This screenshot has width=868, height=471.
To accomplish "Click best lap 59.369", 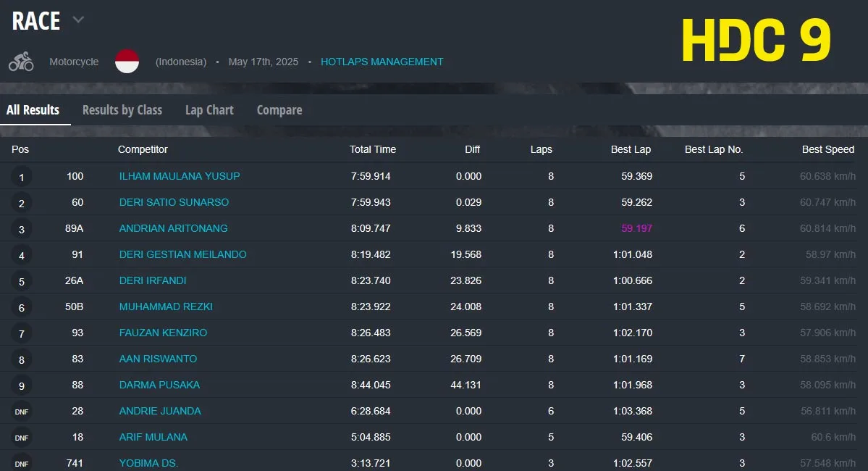I will [x=636, y=176].
